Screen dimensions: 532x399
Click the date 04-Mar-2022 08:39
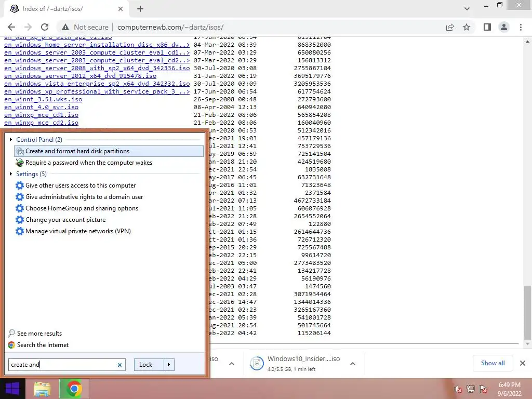tap(225, 45)
